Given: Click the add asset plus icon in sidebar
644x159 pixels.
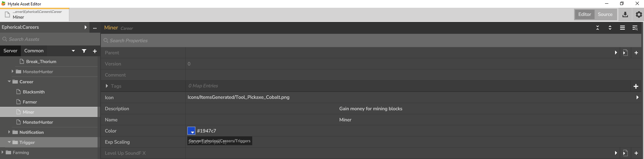Looking at the screenshot, I should pos(95,51).
